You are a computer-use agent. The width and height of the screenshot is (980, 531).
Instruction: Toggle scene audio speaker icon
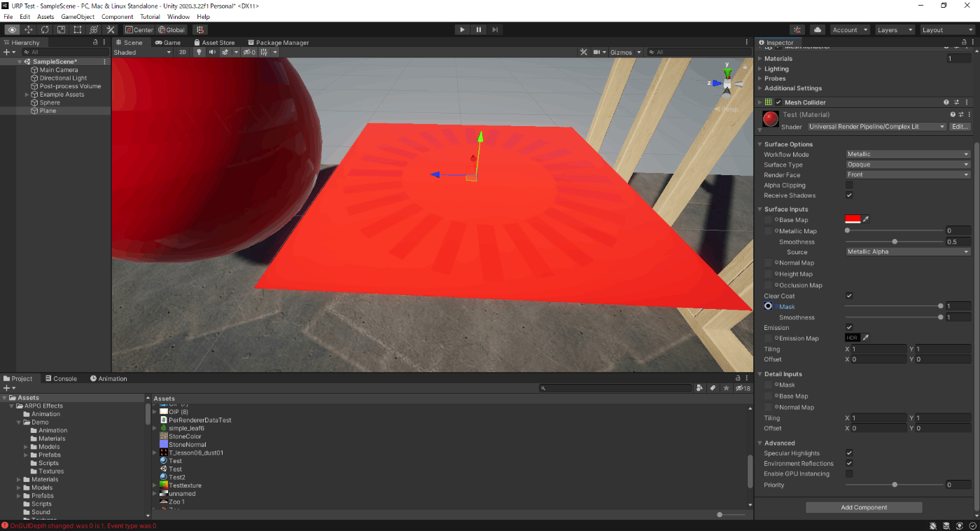click(x=211, y=53)
